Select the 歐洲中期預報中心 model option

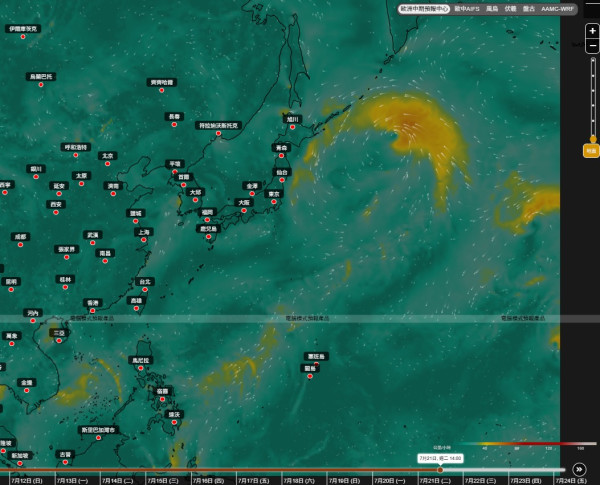[x=424, y=9]
